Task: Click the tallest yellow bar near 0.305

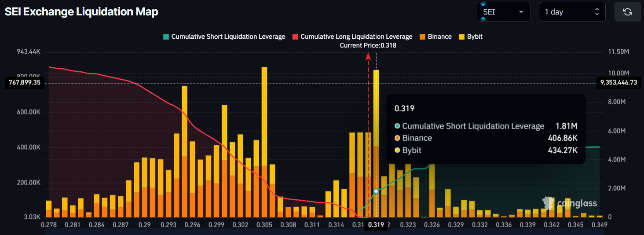Action: (x=264, y=114)
